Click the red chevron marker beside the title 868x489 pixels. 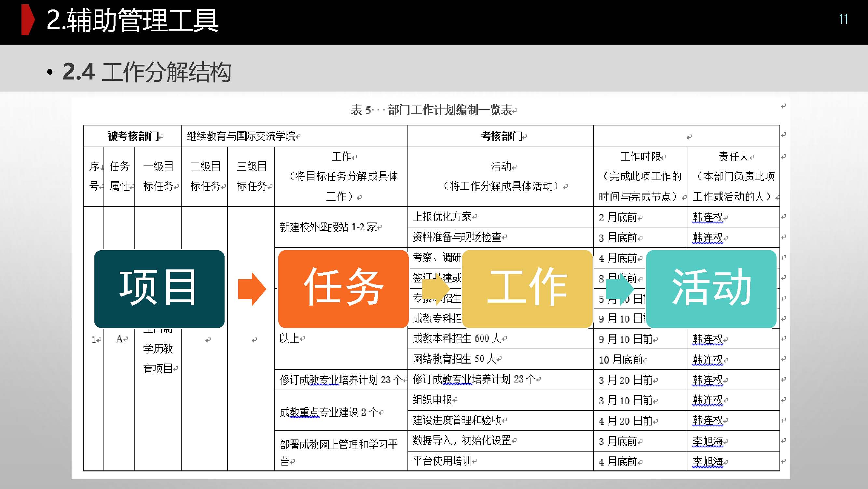[28, 20]
